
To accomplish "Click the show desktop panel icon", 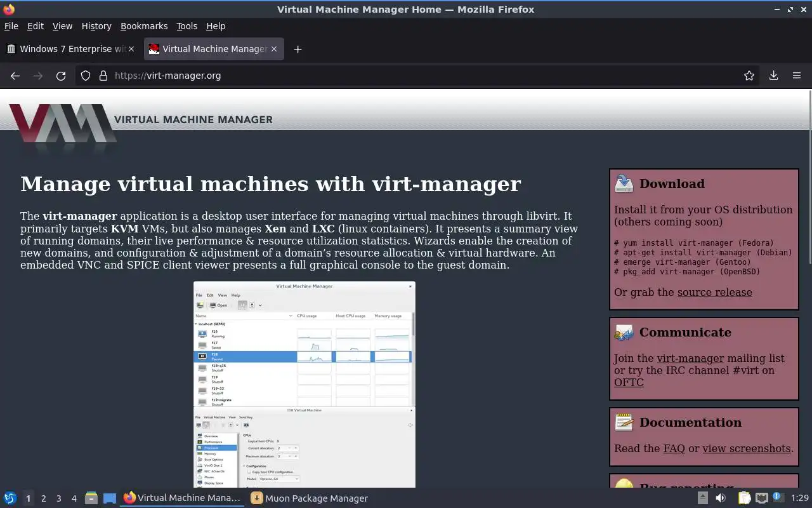I will pos(110,498).
